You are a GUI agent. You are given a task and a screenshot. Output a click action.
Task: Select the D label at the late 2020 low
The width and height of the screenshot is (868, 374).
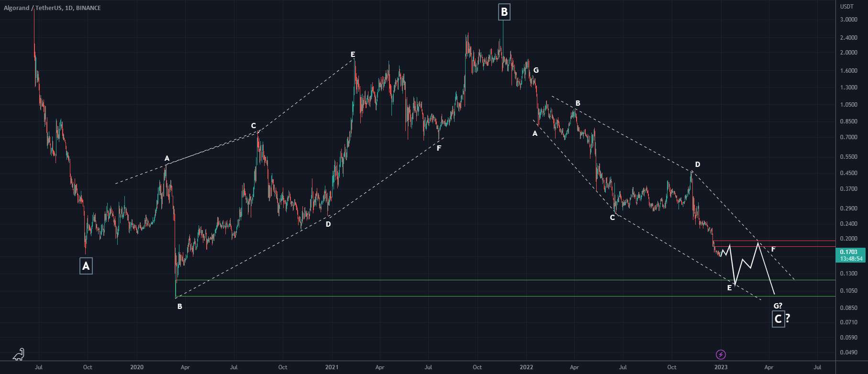tap(328, 224)
